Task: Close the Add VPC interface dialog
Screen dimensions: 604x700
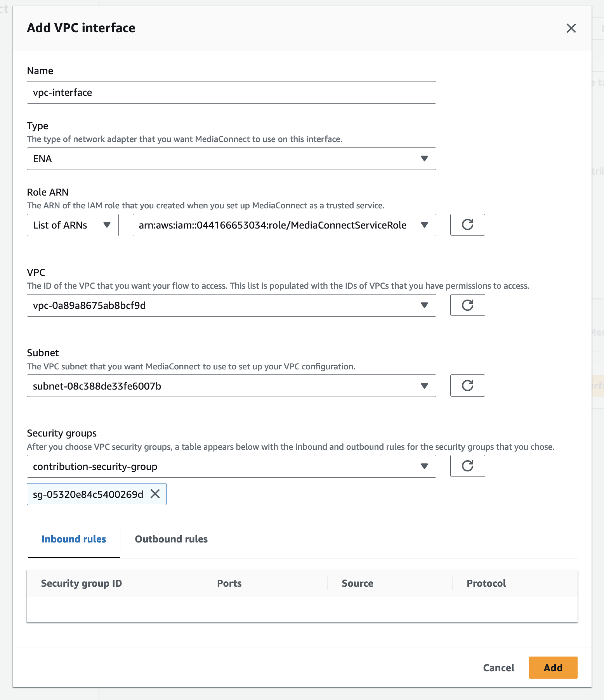Action: pyautogui.click(x=571, y=28)
